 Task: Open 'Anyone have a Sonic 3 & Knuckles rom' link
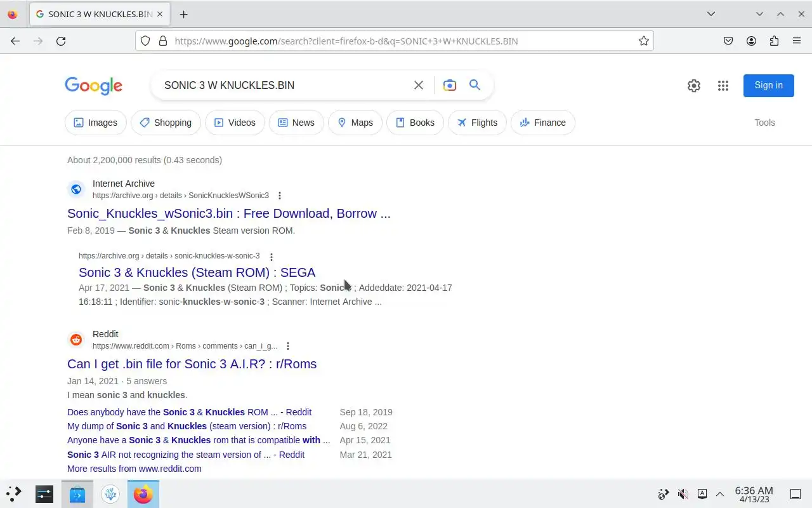[199, 440]
